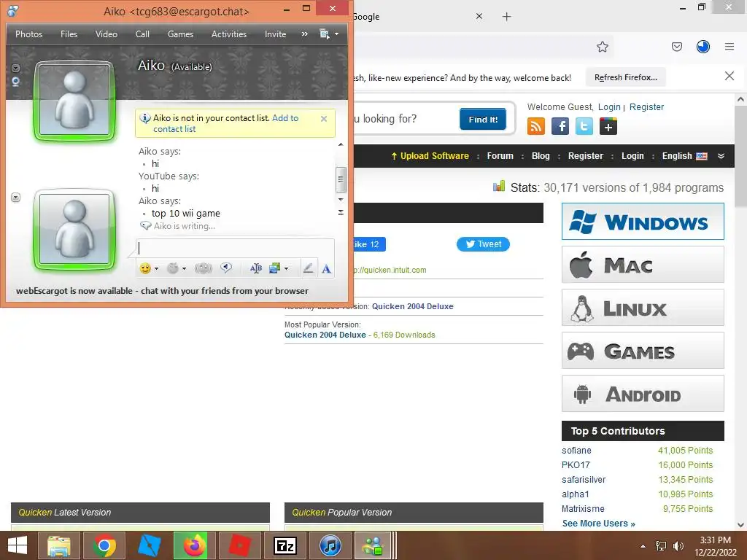Open iTunes from the taskbar
747x560 pixels.
coord(330,545)
